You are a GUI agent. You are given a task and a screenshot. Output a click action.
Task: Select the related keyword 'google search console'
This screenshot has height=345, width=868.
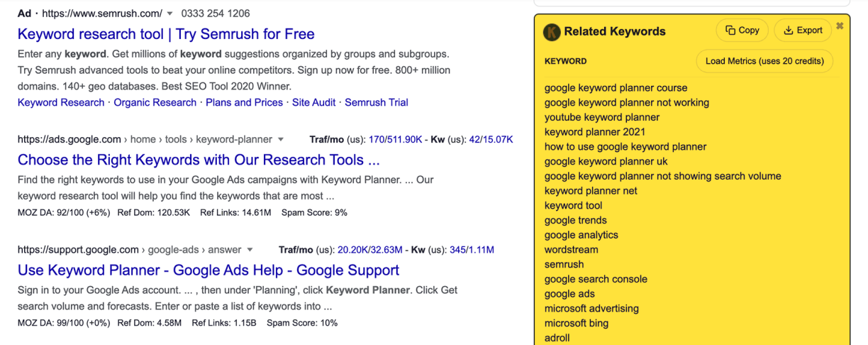click(x=596, y=279)
